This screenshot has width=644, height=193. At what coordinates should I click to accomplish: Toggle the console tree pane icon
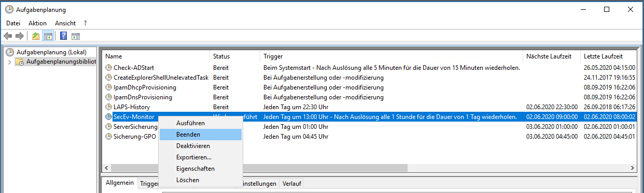[x=48, y=36]
